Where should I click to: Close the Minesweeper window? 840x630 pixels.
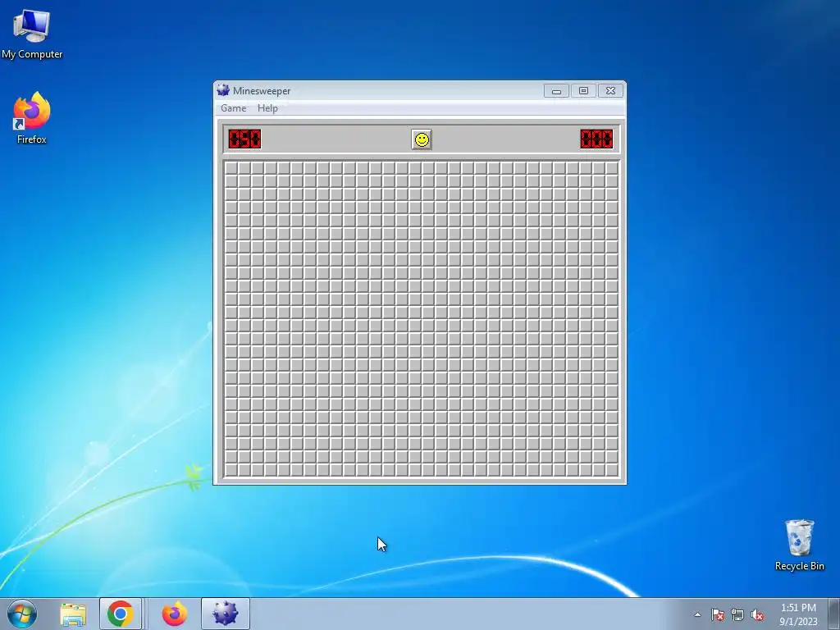[x=610, y=91]
